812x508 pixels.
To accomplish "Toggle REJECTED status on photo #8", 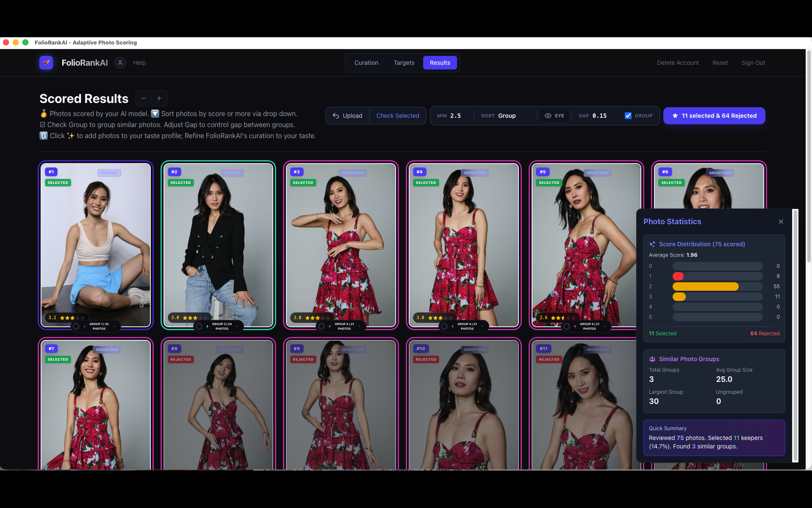I will tap(180, 360).
